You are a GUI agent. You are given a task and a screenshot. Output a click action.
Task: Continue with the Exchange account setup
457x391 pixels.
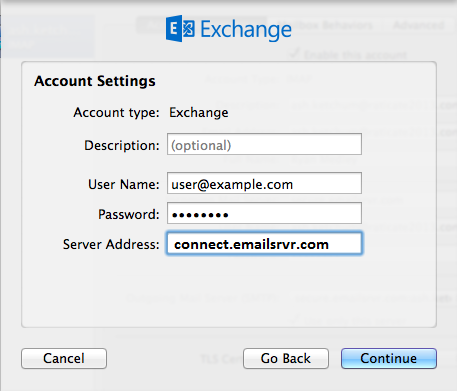(389, 359)
